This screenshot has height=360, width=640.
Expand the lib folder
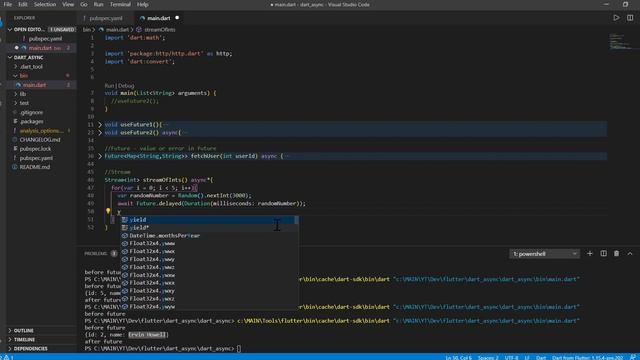tap(16, 94)
